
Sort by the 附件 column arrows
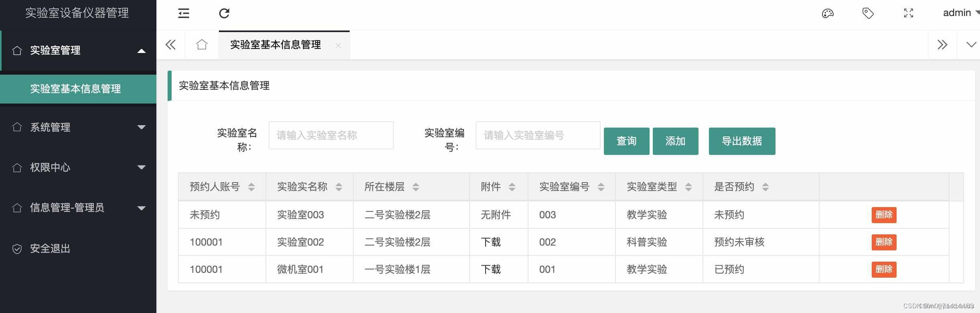[x=512, y=187]
